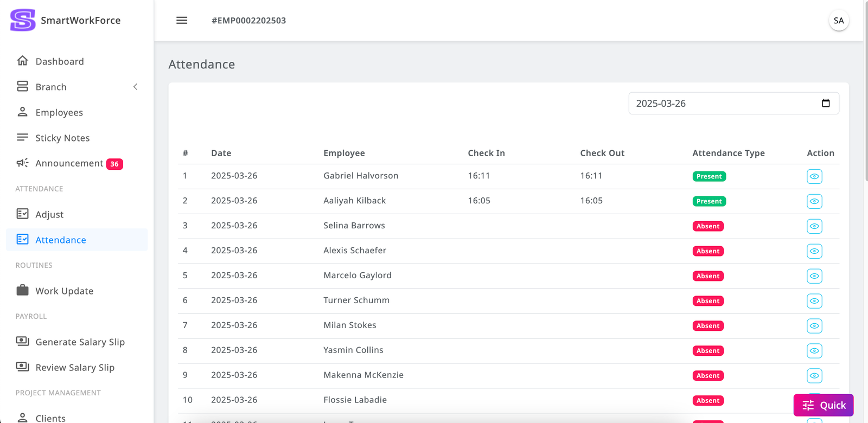Open the Work Update briefcase icon
The width and height of the screenshot is (868, 423).
pyautogui.click(x=22, y=291)
